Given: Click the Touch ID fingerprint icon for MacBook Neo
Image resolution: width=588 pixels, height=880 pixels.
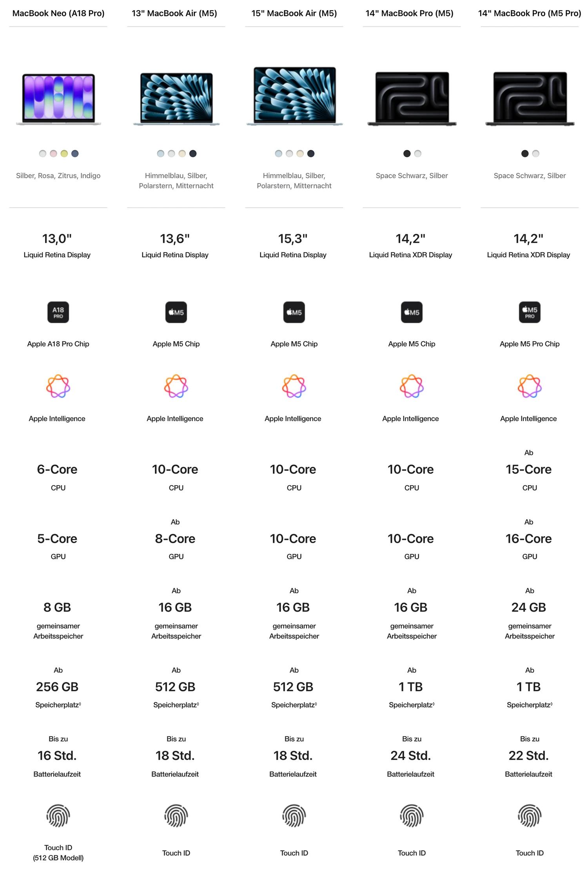Looking at the screenshot, I should tap(58, 816).
